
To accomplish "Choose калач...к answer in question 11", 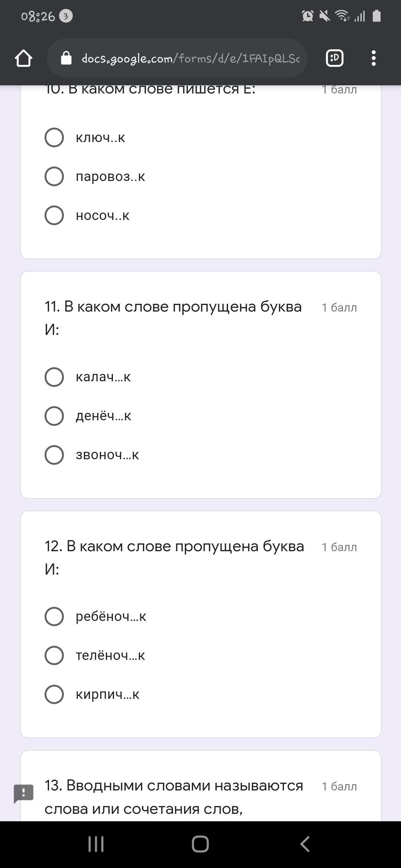I will tap(54, 377).
